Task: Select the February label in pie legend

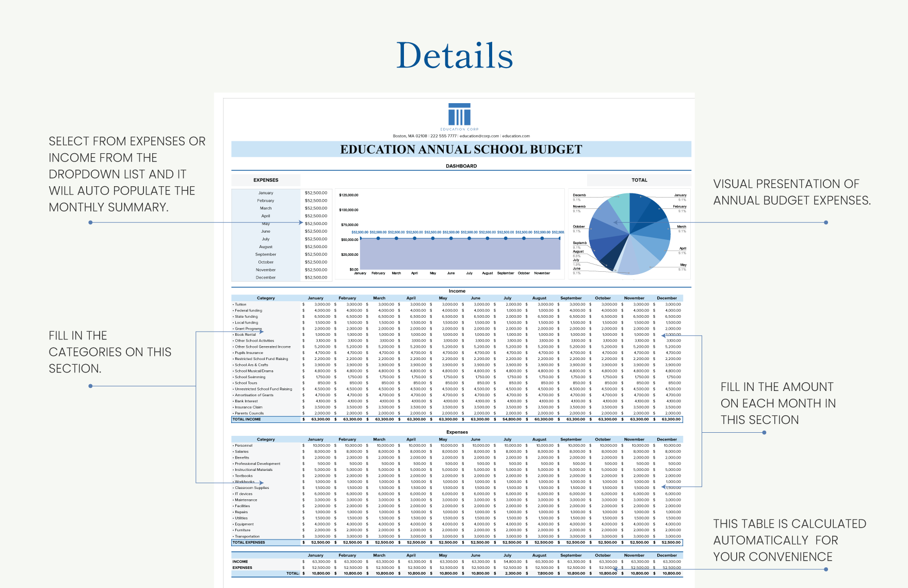Action: [679, 206]
